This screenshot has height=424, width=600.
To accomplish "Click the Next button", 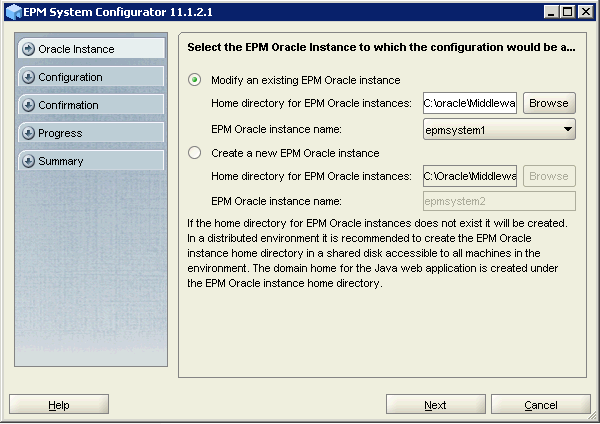I will pos(435,405).
